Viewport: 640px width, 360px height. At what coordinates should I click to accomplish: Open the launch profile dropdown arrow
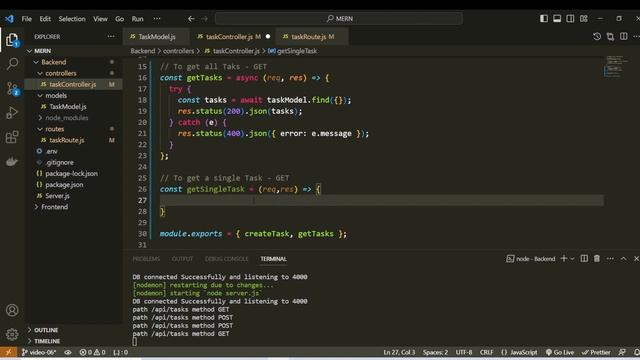click(572, 259)
